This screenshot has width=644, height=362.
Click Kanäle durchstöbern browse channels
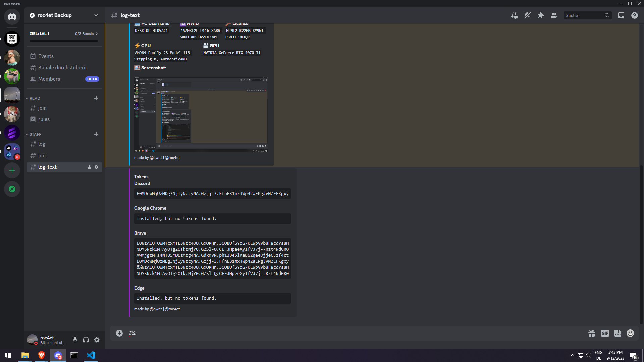[x=62, y=68]
